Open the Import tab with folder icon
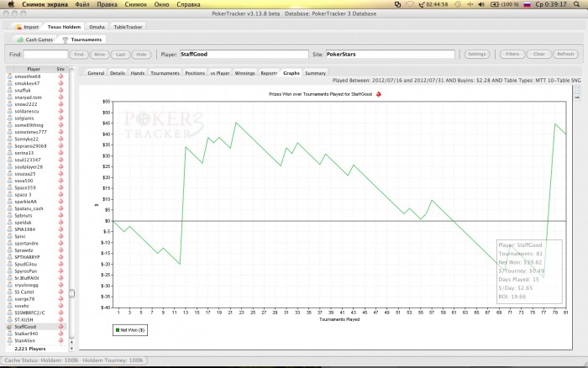588x368 pixels. [x=27, y=27]
